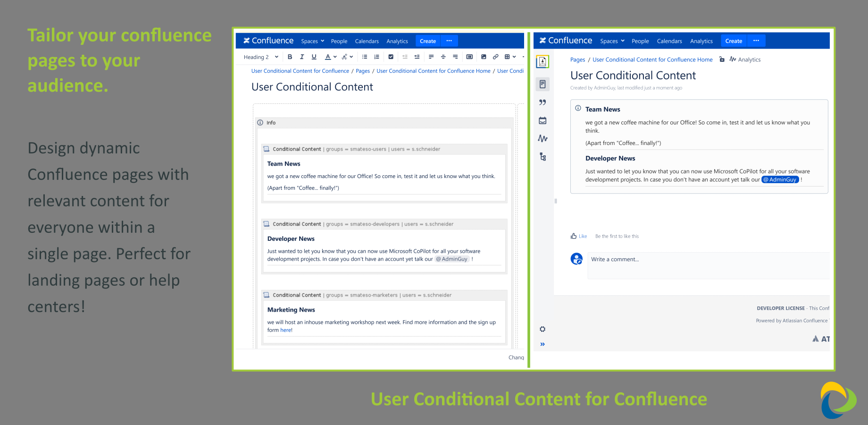868x425 pixels.
Task: Outdent the current line
Action: click(x=405, y=57)
